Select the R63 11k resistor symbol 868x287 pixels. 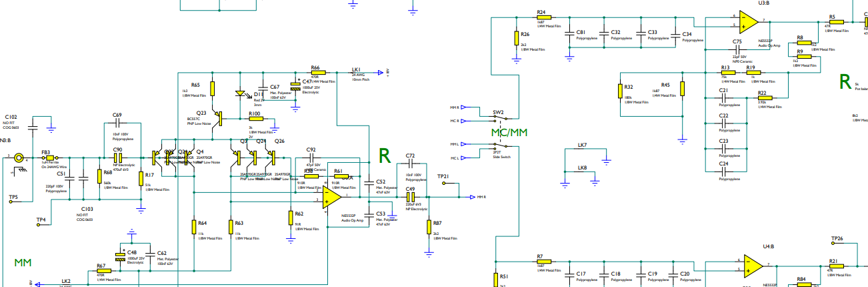click(229, 226)
